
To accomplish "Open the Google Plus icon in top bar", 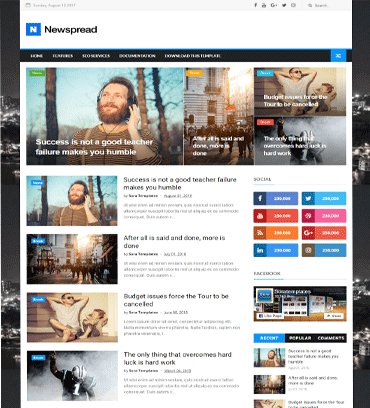I will point(274,5).
